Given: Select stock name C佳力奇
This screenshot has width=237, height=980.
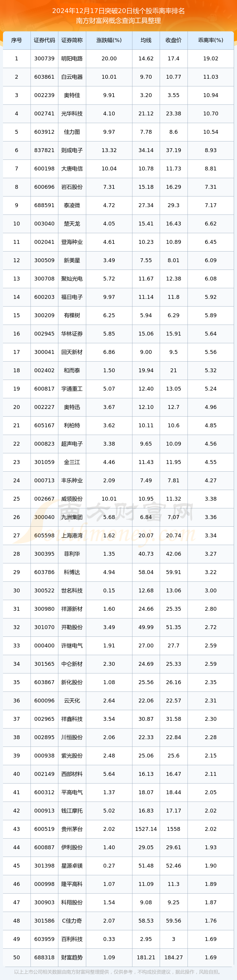Looking at the screenshot, I should pos(72,921).
